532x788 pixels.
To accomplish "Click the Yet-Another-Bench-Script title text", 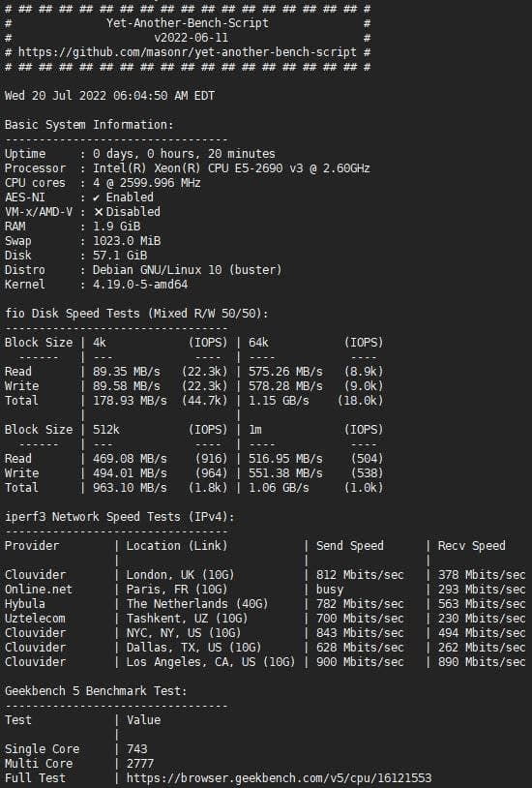I will pos(188,23).
